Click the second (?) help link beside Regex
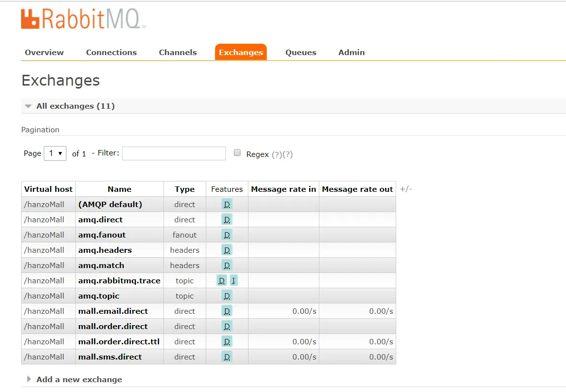This screenshot has height=392, width=566. pyautogui.click(x=288, y=154)
